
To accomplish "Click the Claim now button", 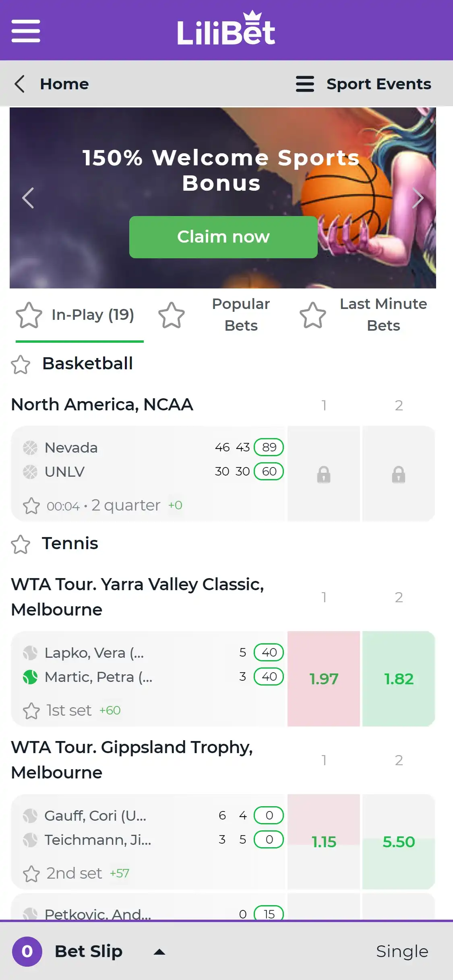I will click(223, 237).
